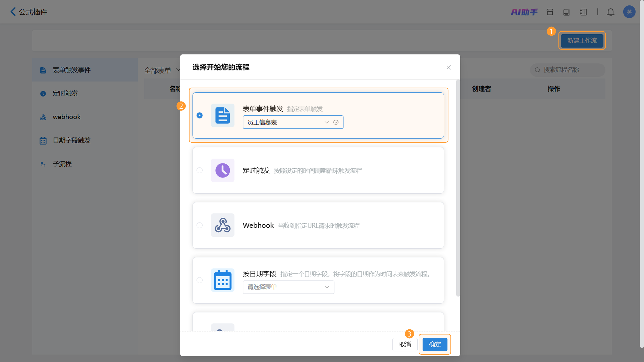Click the 搜索流程名称 search field
Image resolution: width=644 pixels, height=362 pixels.
tap(568, 70)
